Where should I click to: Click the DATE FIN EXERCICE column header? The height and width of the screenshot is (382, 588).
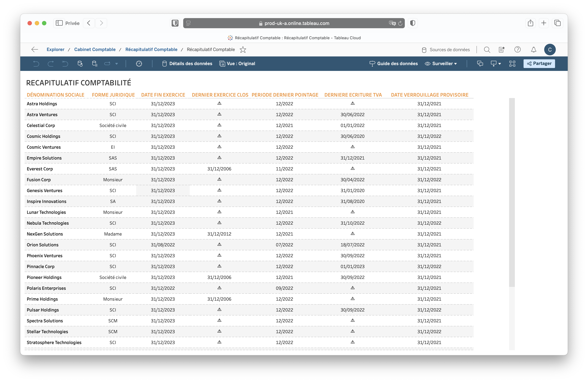[x=163, y=95]
